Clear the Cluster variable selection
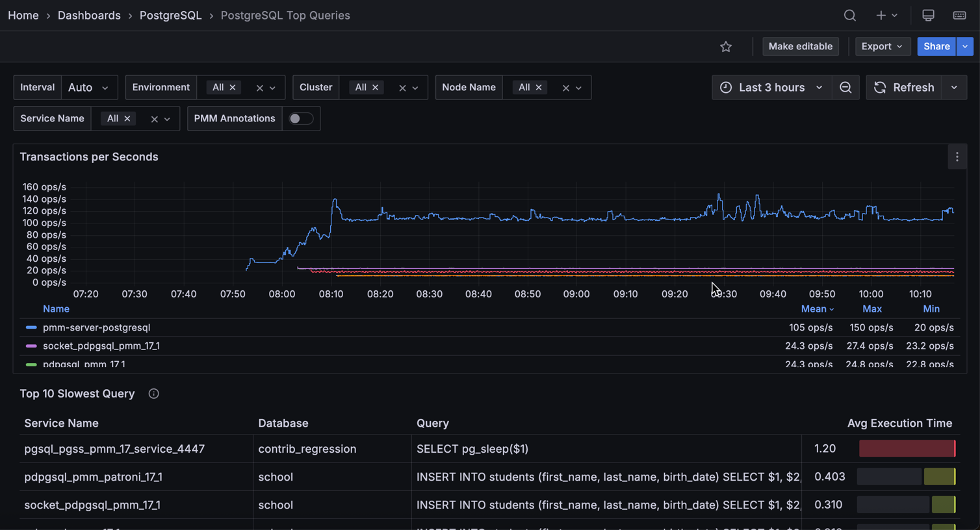 coord(403,87)
